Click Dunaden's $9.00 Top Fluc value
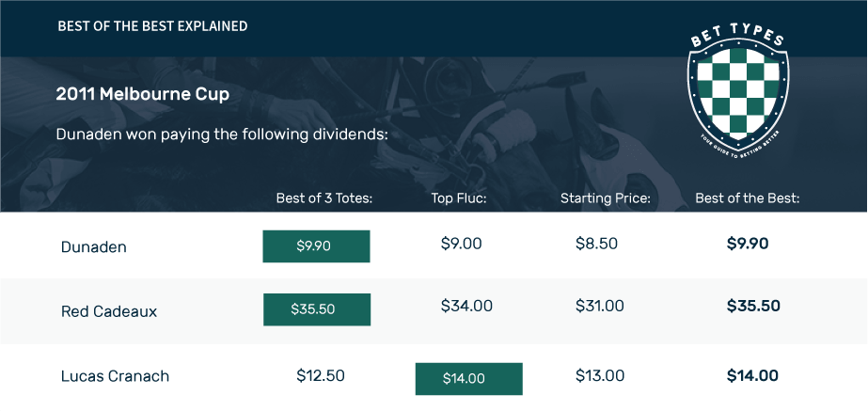868x411 pixels. (x=462, y=244)
